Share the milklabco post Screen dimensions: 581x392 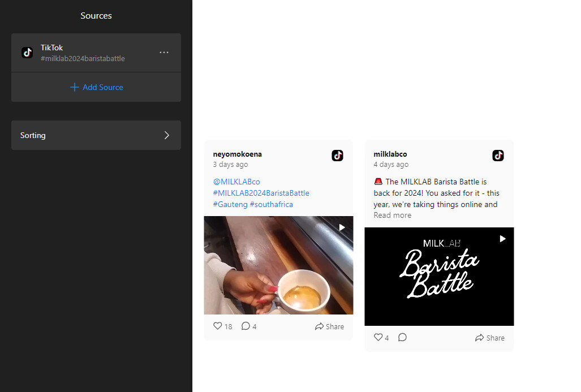(x=490, y=338)
